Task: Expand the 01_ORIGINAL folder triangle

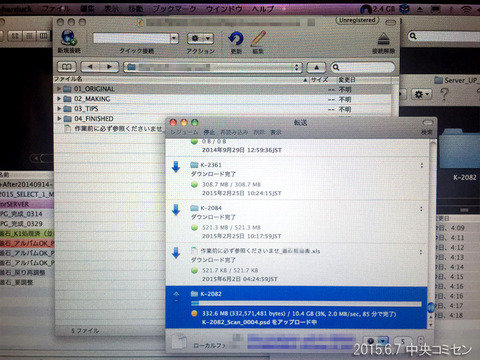Action: 59,89
